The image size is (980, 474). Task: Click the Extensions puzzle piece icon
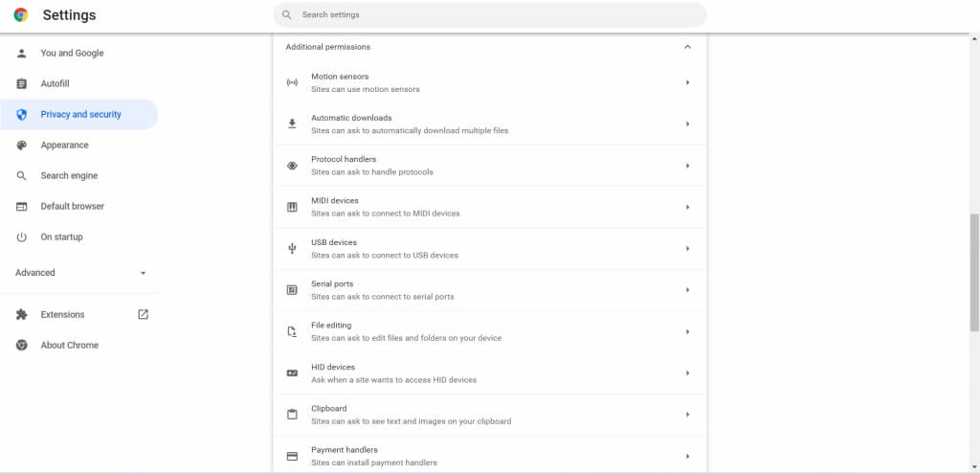pos(21,314)
